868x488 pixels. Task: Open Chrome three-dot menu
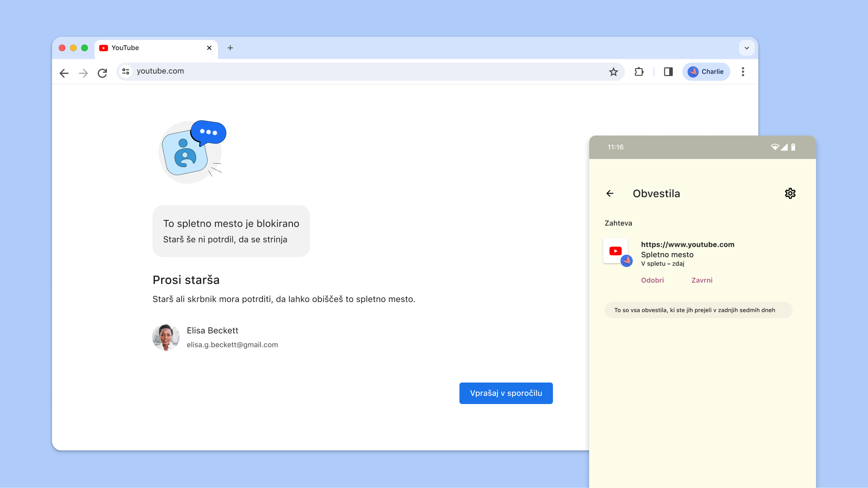743,72
